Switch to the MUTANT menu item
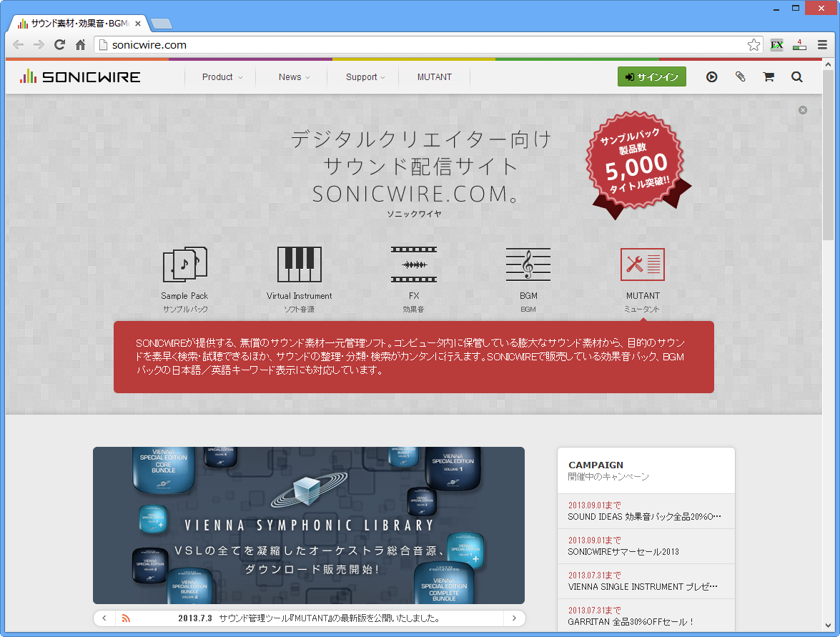 click(433, 76)
